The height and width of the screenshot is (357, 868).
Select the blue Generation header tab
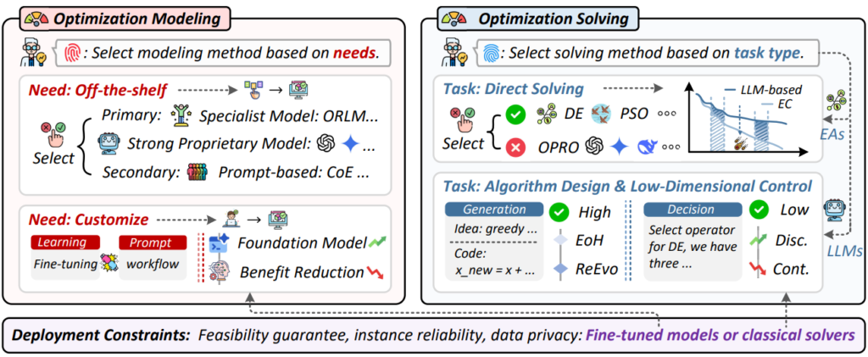point(494,209)
